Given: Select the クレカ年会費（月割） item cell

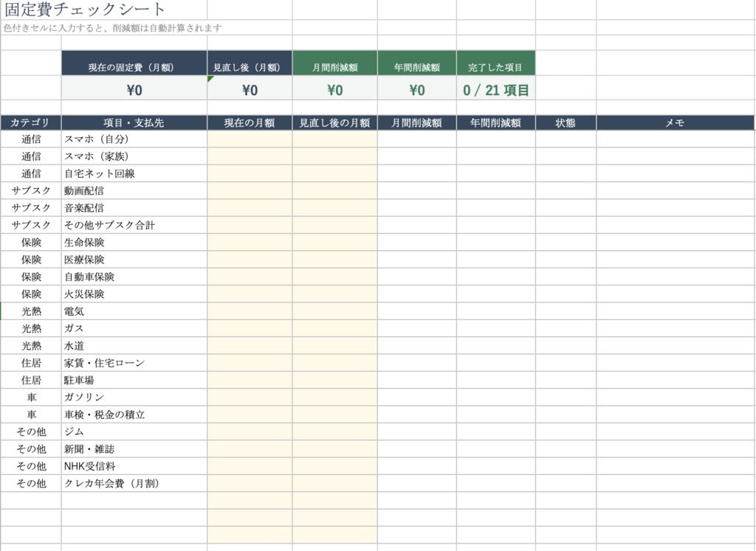Looking at the screenshot, I should click(x=134, y=483).
